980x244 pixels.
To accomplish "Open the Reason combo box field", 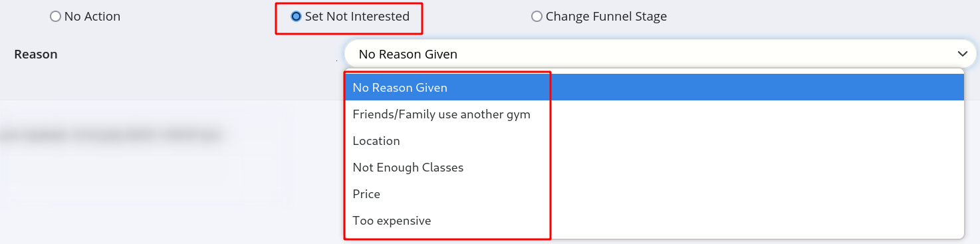I will click(x=660, y=54).
